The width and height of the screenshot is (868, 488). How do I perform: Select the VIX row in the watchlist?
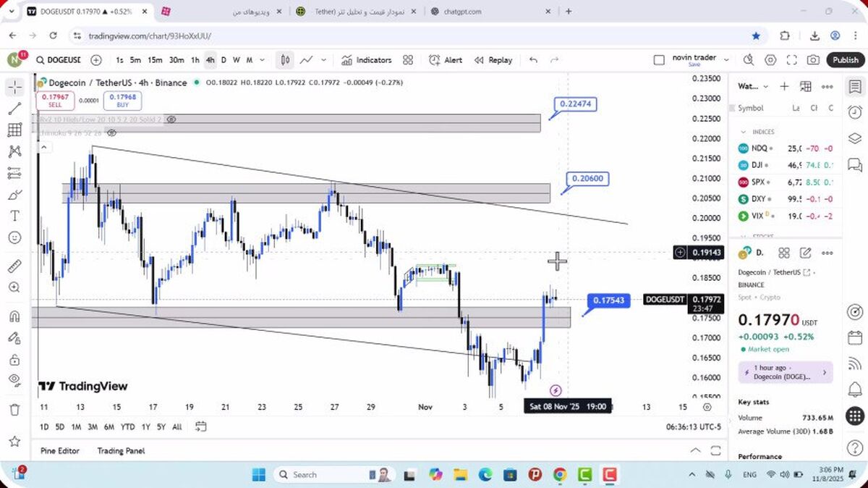(x=786, y=216)
